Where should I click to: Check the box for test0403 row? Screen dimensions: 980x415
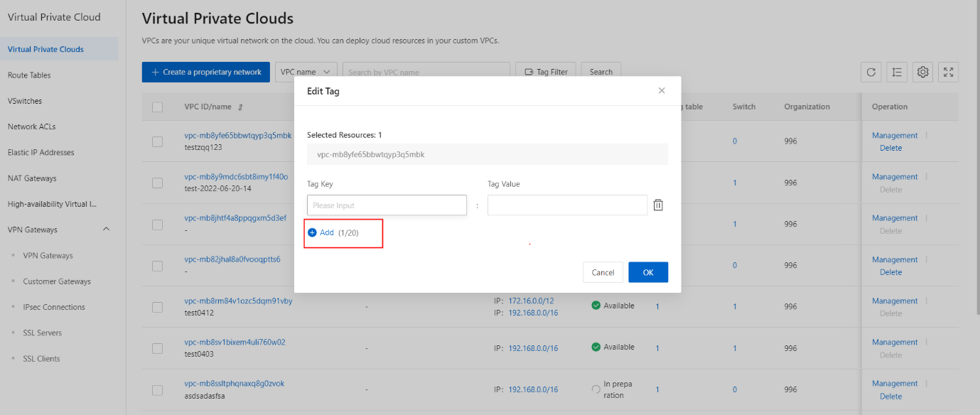[x=158, y=348]
